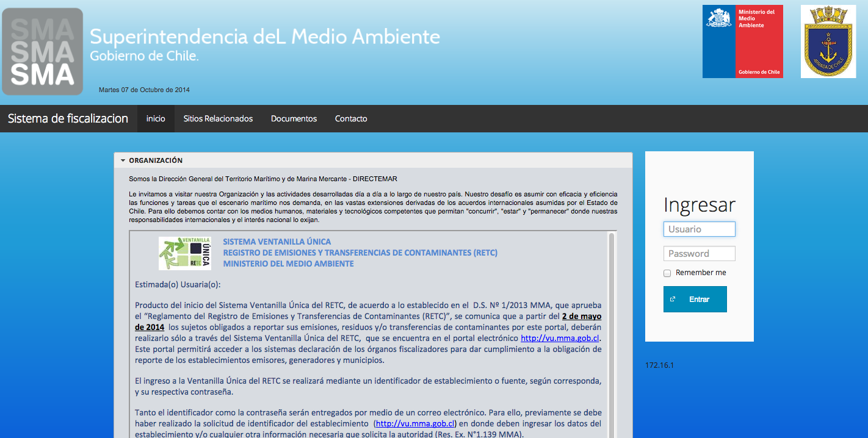868x438 pixels.
Task: Focus the Usuario input field
Action: tap(699, 229)
